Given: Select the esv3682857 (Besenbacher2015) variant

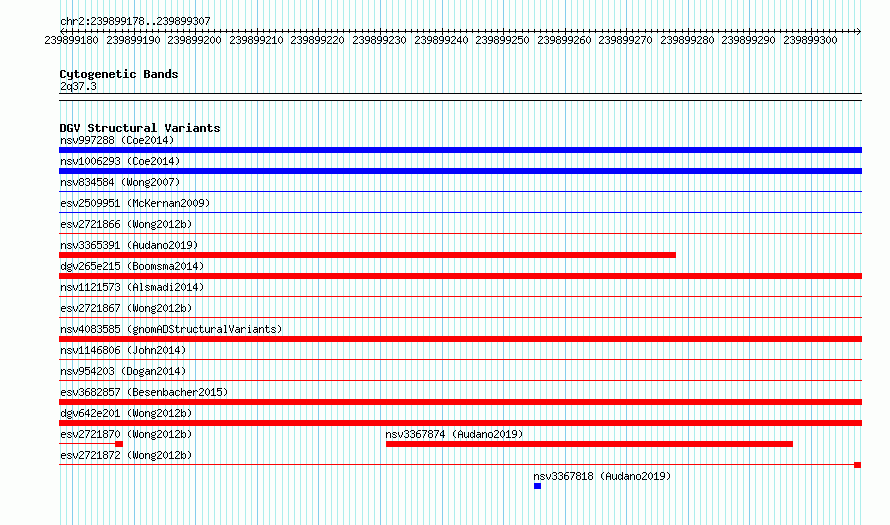Looking at the screenshot, I should 144,392.
